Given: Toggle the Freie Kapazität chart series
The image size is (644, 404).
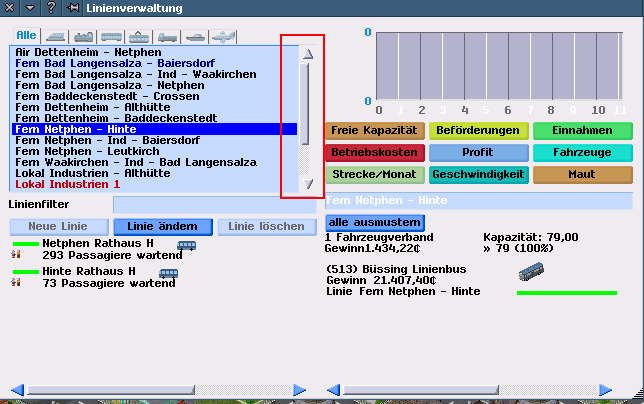Looking at the screenshot, I should click(x=375, y=131).
